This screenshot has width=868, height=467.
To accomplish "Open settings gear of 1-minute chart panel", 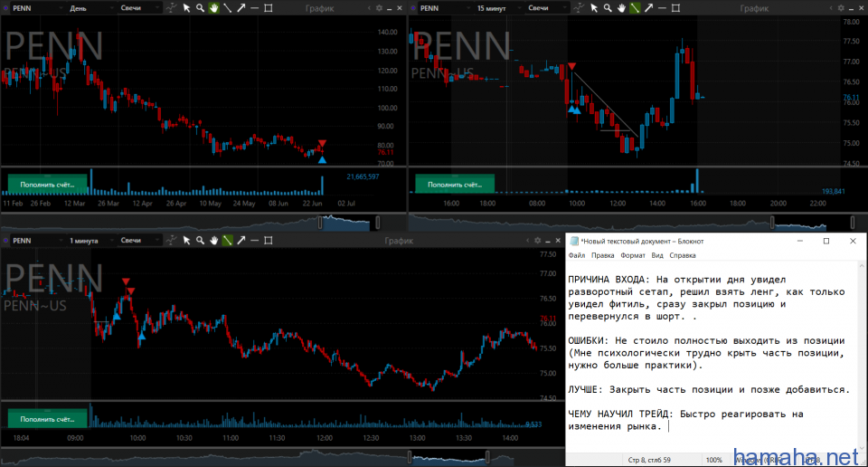I will click(x=537, y=241).
